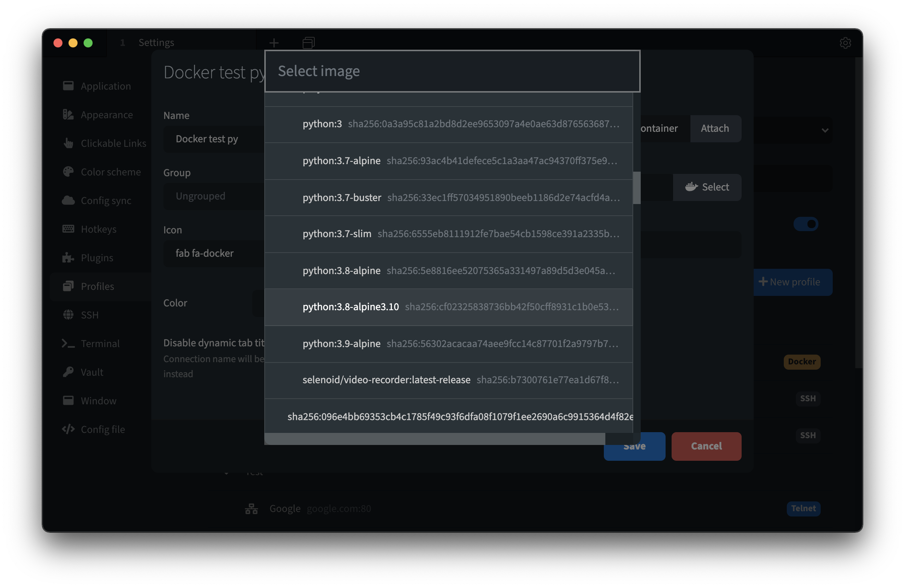Open settings gear in title bar
The image size is (905, 588).
coord(845,43)
